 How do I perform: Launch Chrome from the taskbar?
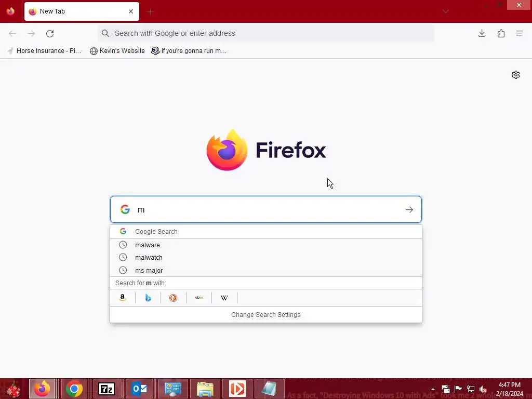pos(74,389)
